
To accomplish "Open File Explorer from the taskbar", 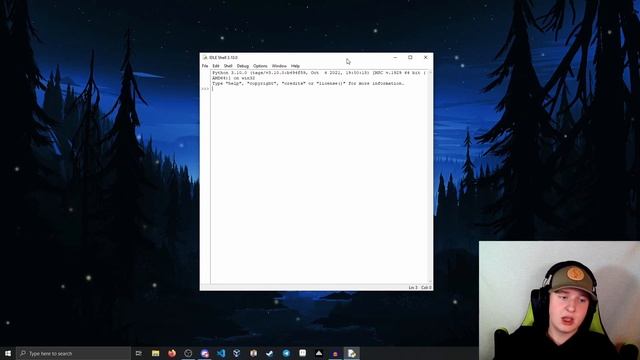I will (156, 353).
